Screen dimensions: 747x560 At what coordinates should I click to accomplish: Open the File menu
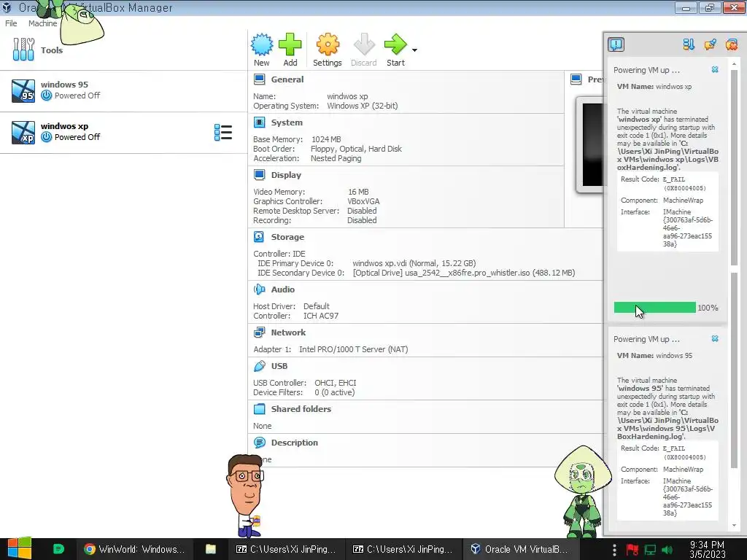11,23
